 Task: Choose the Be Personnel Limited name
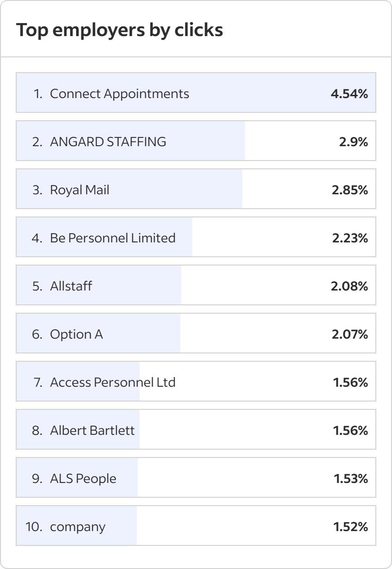coord(113,238)
